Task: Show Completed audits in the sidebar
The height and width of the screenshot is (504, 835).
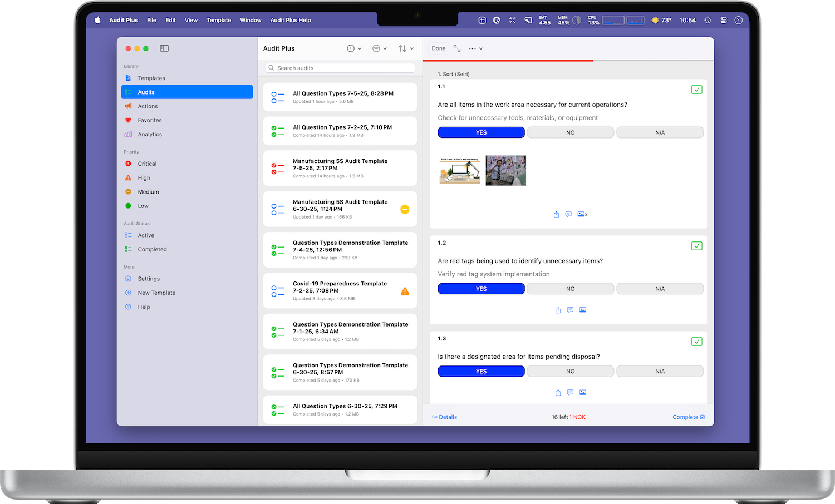Action: coord(187,250)
